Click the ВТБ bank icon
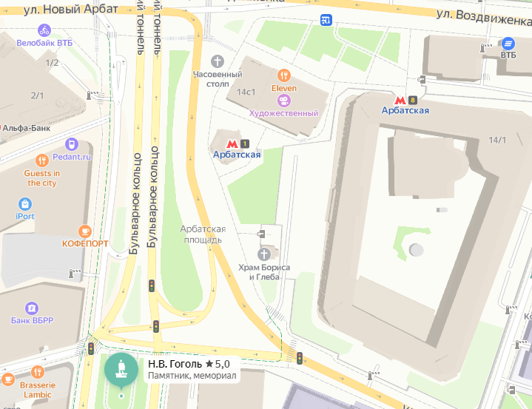532x409 pixels. point(508,44)
